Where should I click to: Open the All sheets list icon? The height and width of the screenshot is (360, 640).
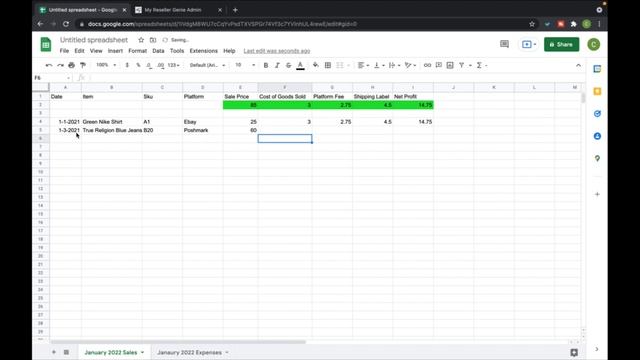pos(66,352)
